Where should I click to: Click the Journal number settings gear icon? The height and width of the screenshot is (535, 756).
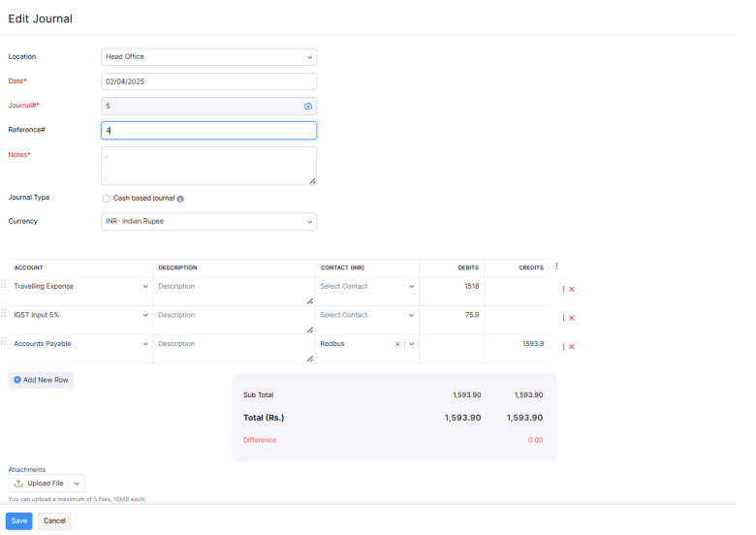(308, 106)
